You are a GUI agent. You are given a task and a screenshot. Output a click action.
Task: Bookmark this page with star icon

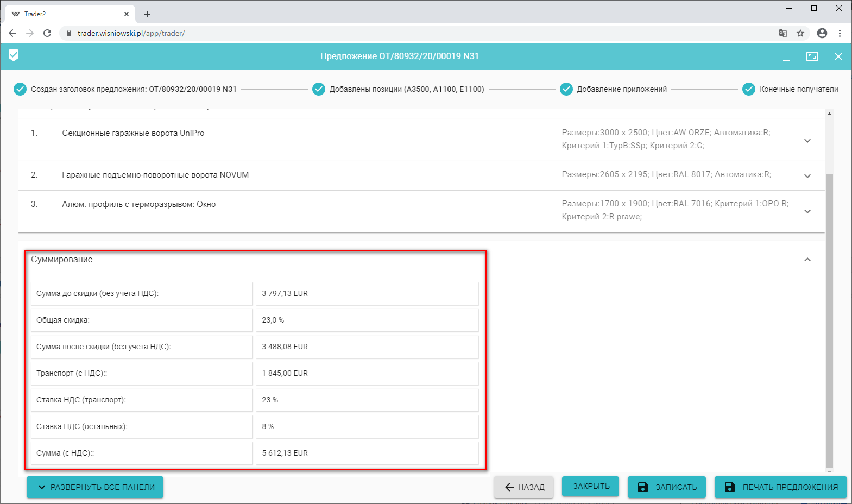pos(800,33)
